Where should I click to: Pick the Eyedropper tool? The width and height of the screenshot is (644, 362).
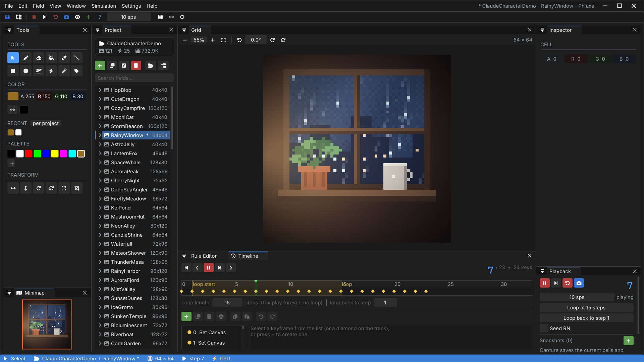click(x=64, y=58)
